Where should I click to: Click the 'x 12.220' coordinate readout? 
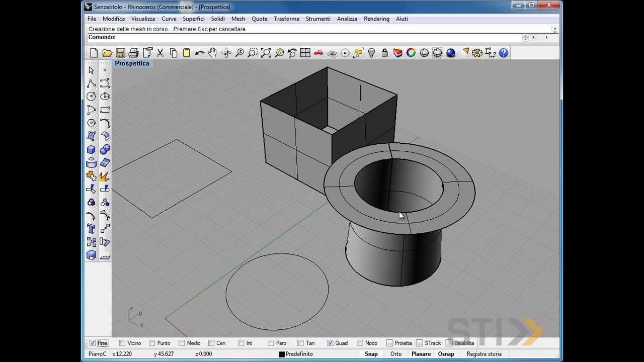(x=122, y=354)
